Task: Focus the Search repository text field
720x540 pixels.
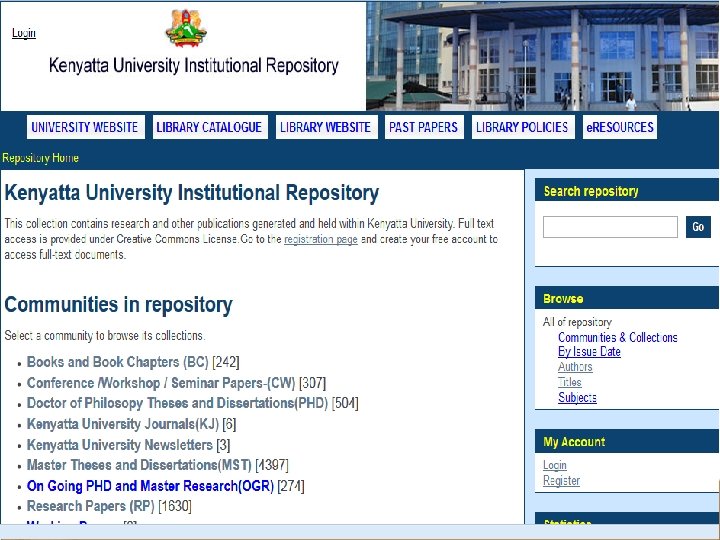Action: (610, 227)
